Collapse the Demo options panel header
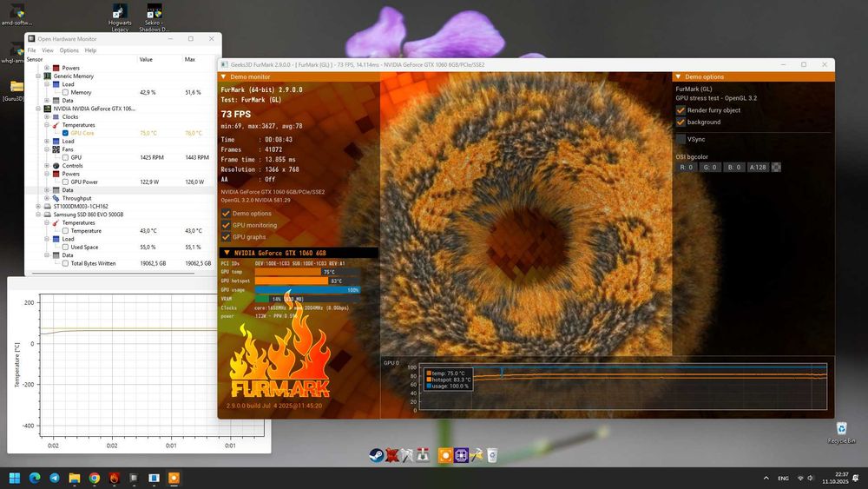The height and width of the screenshot is (489, 868). 678,77
